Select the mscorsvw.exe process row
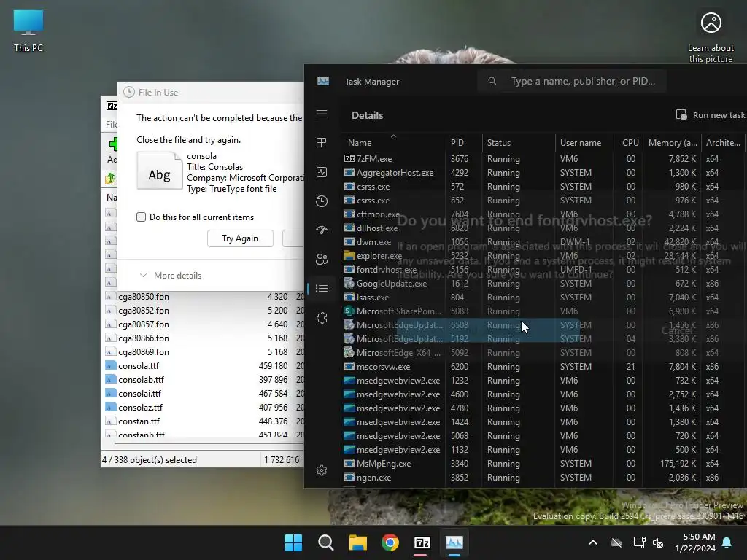Viewport: 747px width, 560px height. tap(543, 367)
